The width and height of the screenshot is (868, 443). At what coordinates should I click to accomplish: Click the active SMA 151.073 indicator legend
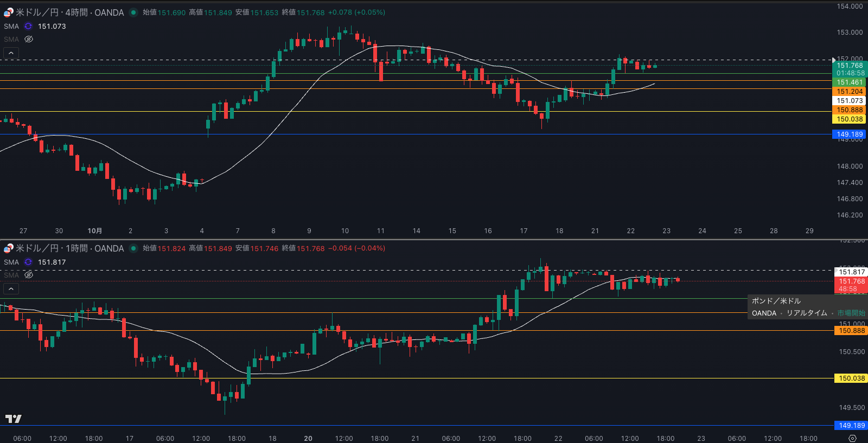pyautogui.click(x=52, y=26)
